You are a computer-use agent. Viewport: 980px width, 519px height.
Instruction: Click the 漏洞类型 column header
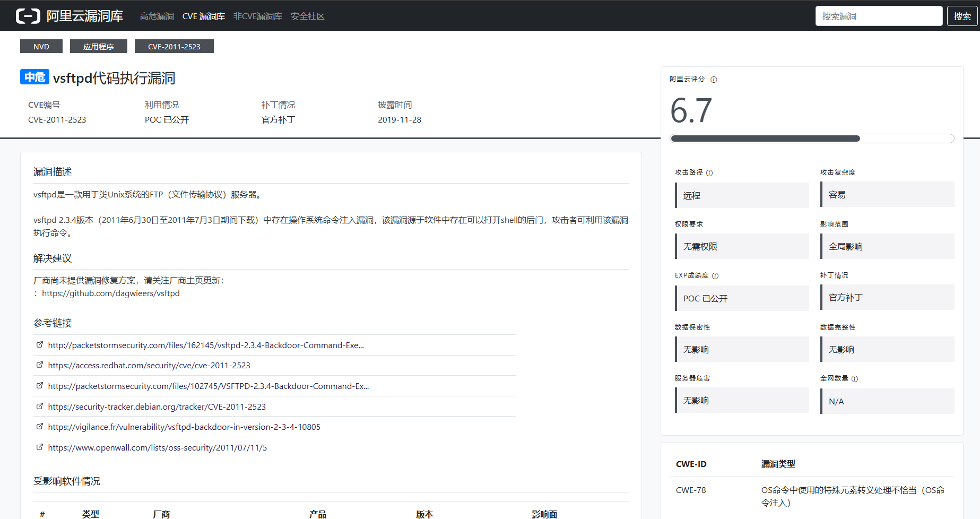click(778, 464)
